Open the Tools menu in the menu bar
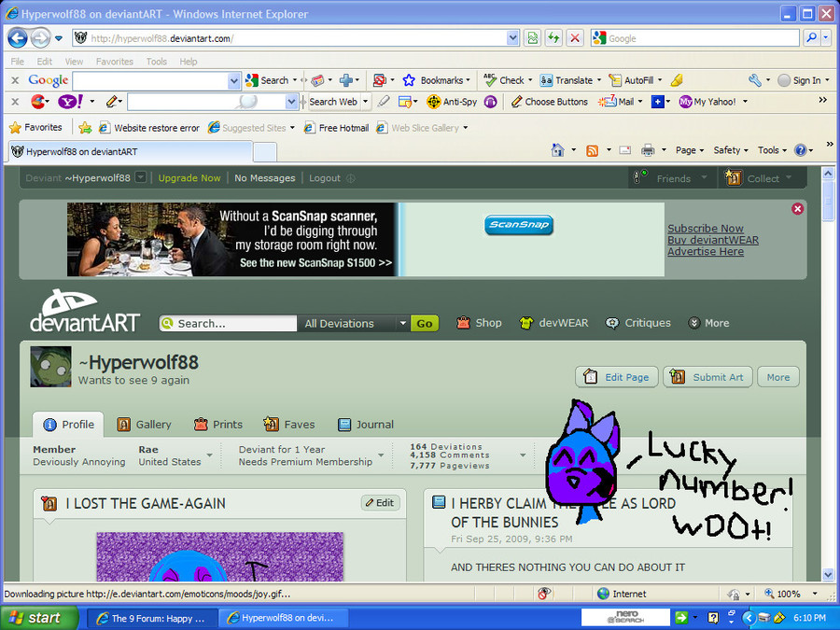Screen dimensions: 840x630 pyautogui.click(x=157, y=62)
